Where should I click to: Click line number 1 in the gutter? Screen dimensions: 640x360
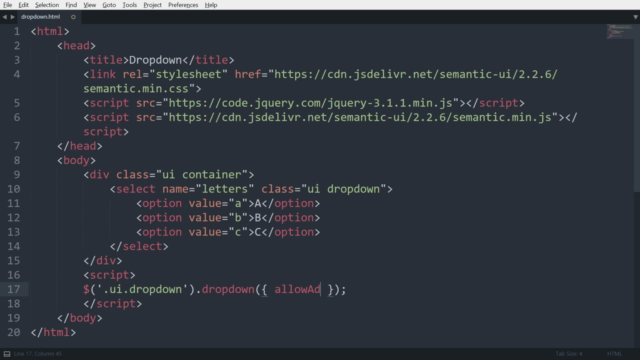(17, 31)
